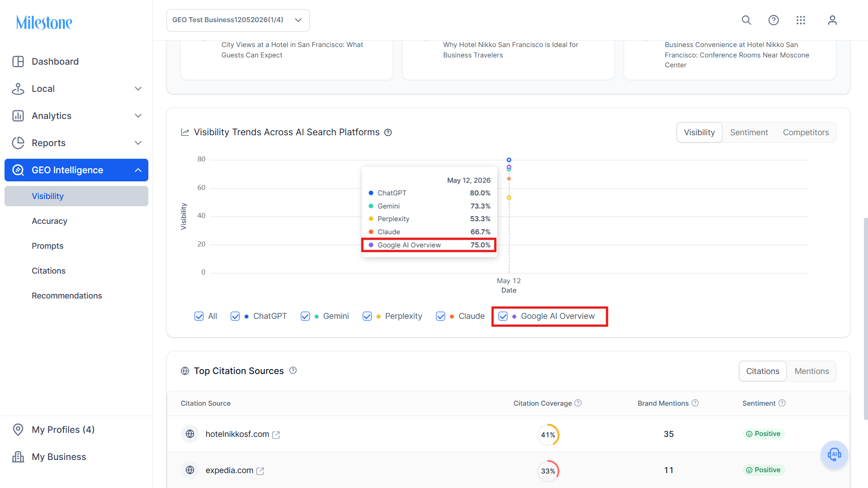Click info icon beside Top Citation Sources
Viewport: 868px width, 488px height.
(293, 370)
